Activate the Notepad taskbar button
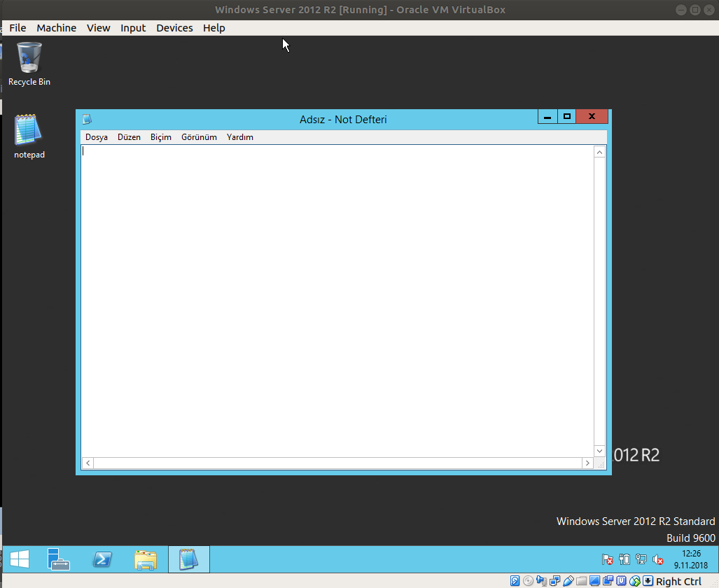The width and height of the screenshot is (719, 588). coord(189,559)
